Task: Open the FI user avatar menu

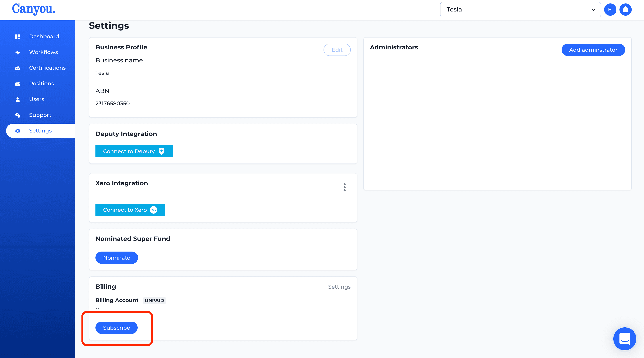Action: tap(610, 10)
